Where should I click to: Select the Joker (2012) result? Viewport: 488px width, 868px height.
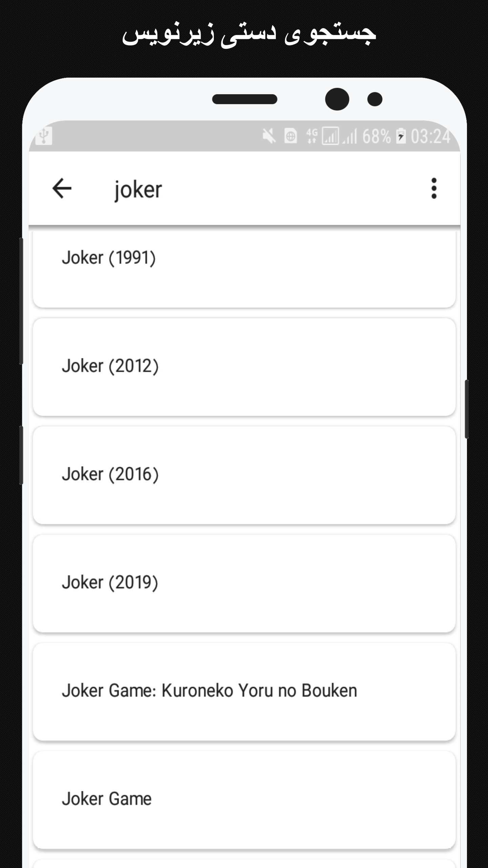pos(244,367)
